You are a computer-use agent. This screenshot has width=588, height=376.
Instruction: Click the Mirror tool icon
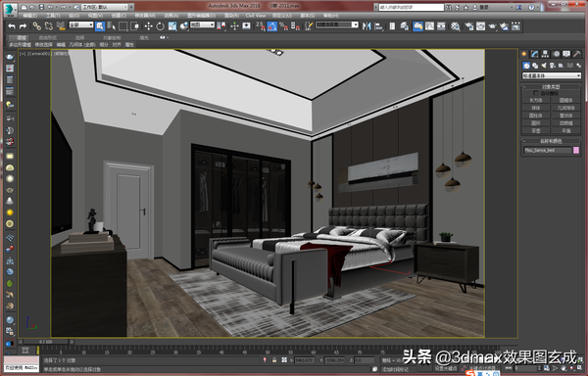point(367,25)
